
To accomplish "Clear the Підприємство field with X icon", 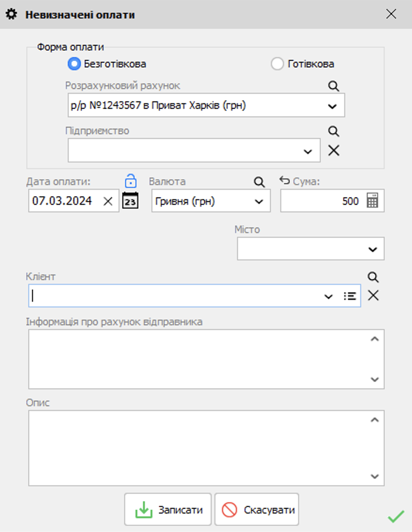I will (333, 151).
